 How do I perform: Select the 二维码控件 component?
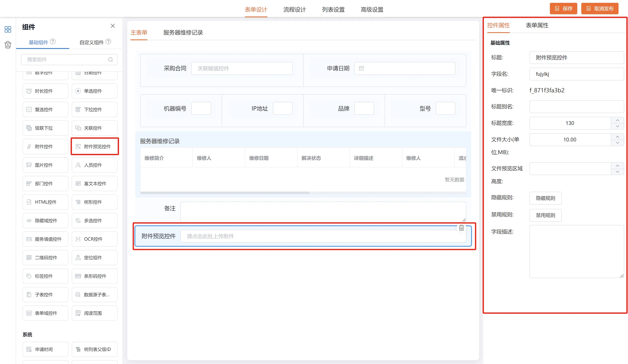[x=45, y=257]
